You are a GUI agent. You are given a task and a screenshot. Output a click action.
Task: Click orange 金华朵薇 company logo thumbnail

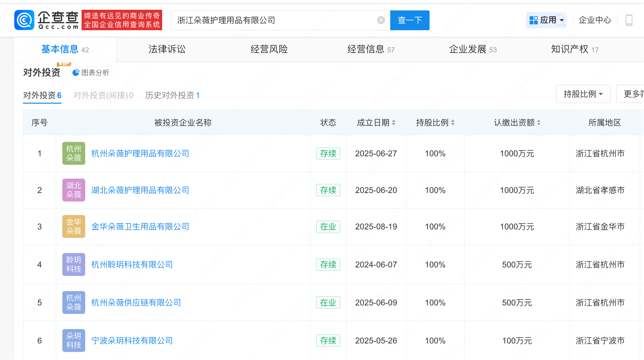click(74, 226)
